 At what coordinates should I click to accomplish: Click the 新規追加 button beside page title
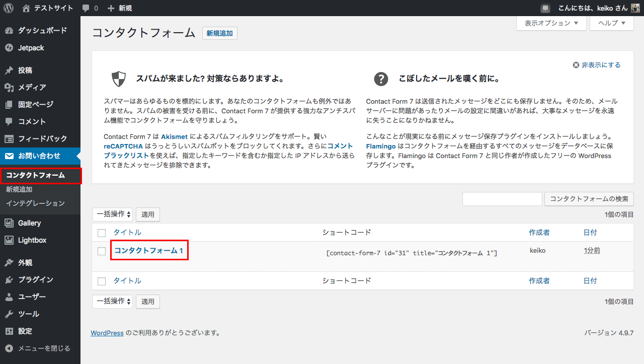click(x=220, y=33)
